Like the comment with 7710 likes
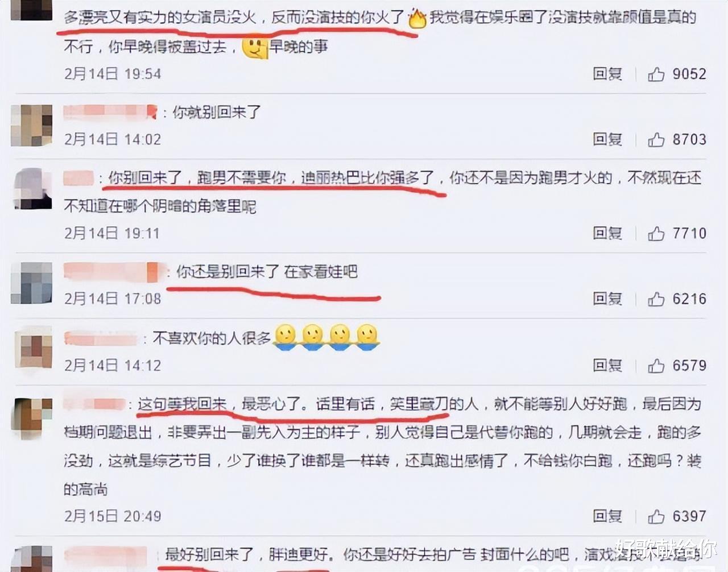728x572 pixels. coord(656,233)
